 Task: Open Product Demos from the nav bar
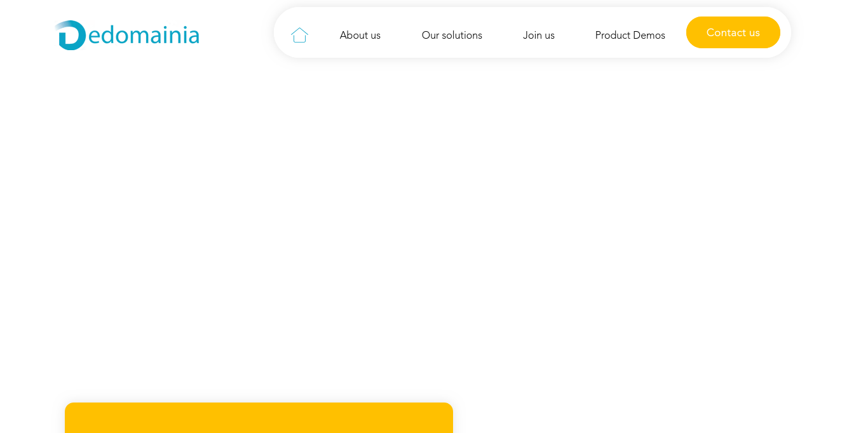click(x=630, y=35)
